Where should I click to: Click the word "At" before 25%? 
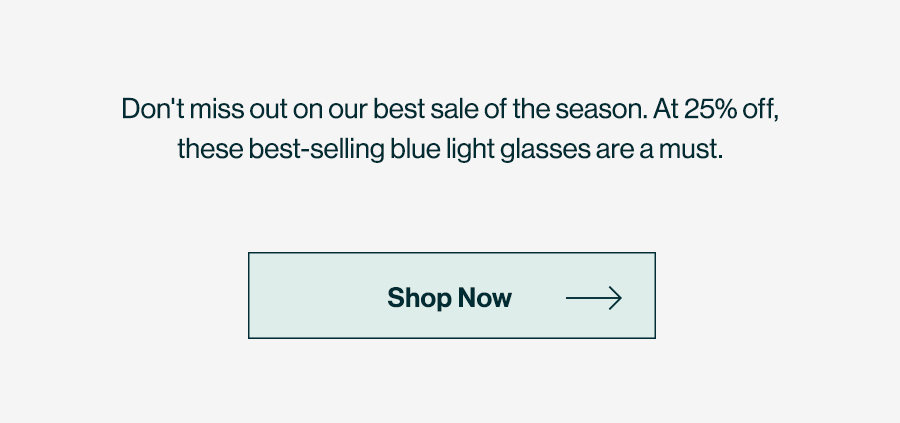click(x=666, y=108)
